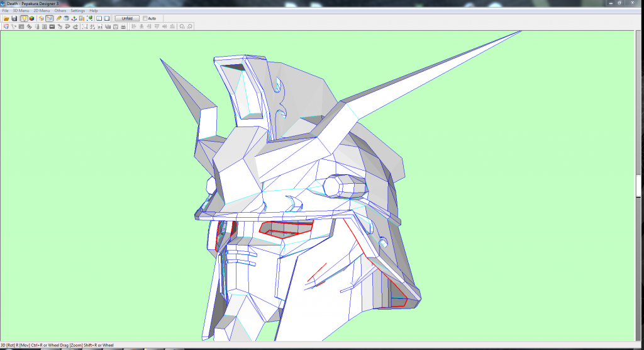Toggle the colored cube texture icon
The height and width of the screenshot is (350, 644).
[x=31, y=18]
